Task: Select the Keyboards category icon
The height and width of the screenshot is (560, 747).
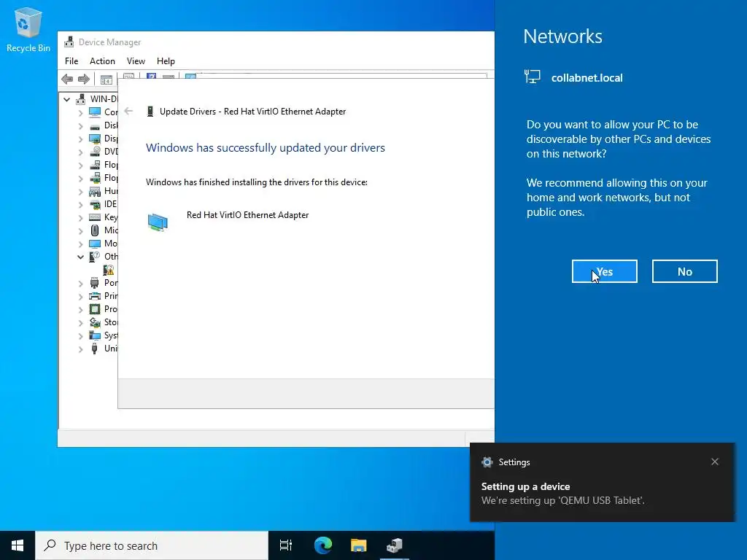Action: [x=95, y=217]
